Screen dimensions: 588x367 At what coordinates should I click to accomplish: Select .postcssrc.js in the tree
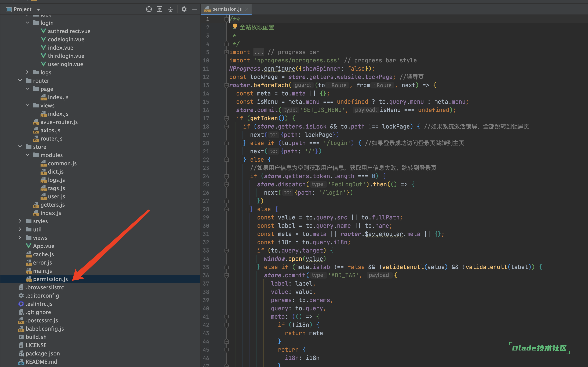(42, 320)
